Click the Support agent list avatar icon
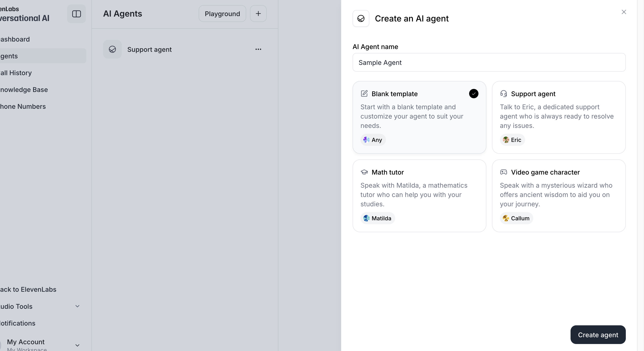The height and width of the screenshot is (351, 644). pyautogui.click(x=112, y=49)
